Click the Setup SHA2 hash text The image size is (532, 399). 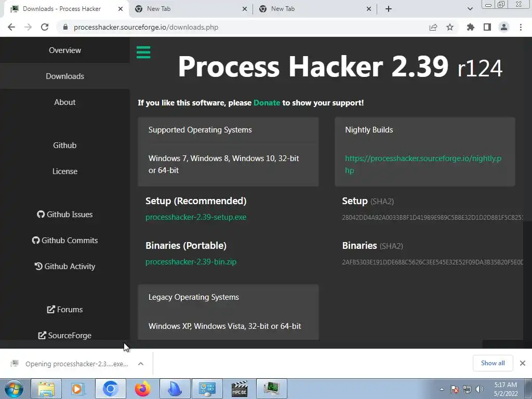click(x=433, y=218)
